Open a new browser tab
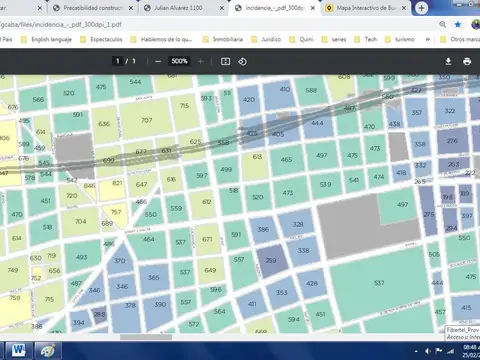The width and height of the screenshot is (480, 360). point(422,8)
